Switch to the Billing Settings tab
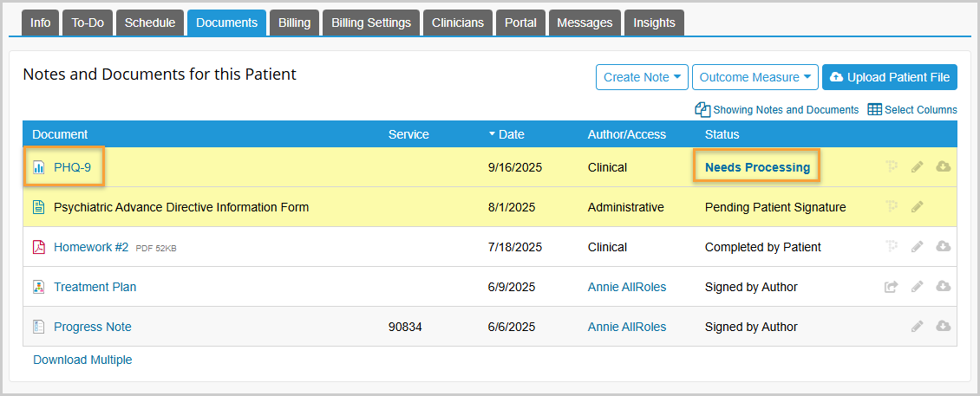This screenshot has width=980, height=396. (371, 23)
